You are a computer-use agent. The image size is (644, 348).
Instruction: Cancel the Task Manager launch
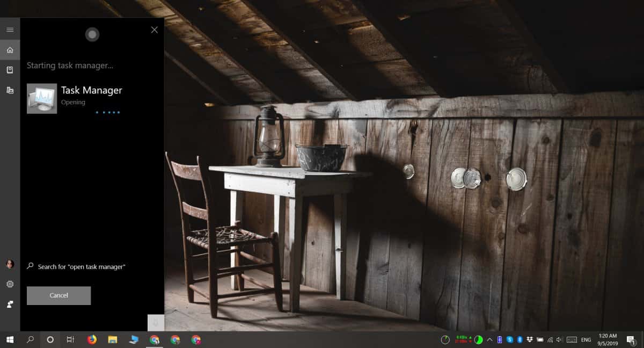coord(58,295)
